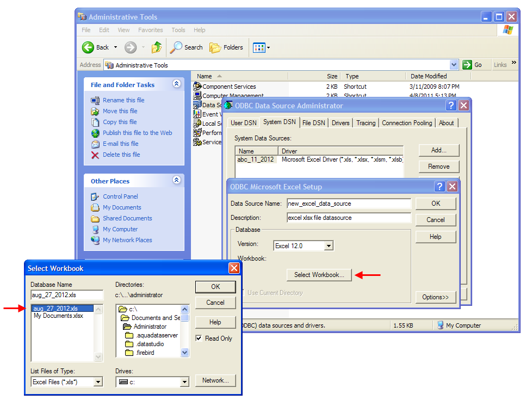Select the .aquadataserver directory folder

click(x=152, y=335)
